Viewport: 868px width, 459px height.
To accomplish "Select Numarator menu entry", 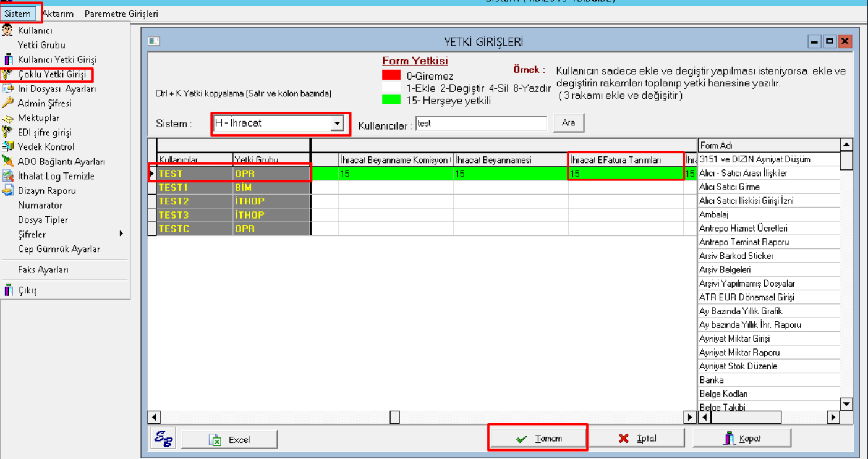I will click(40, 205).
